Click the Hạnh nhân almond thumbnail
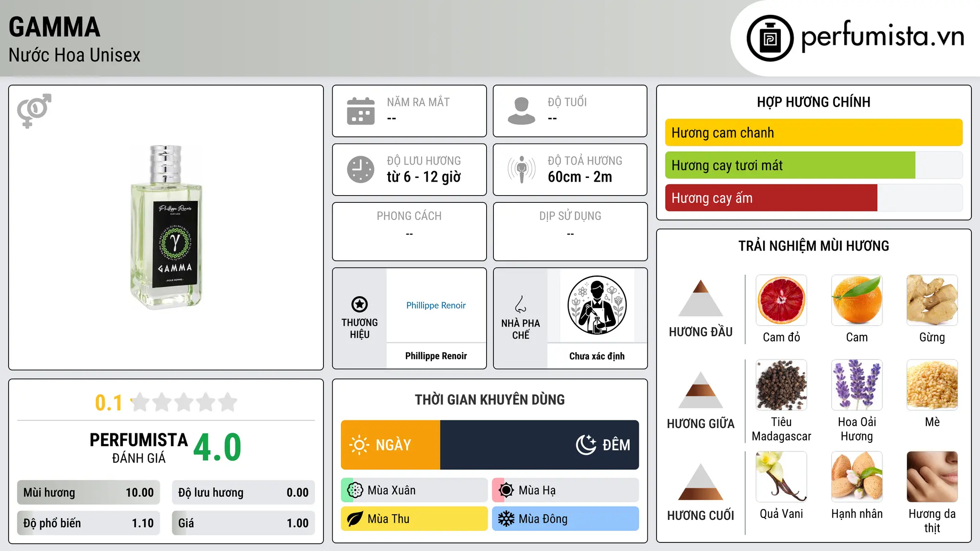Viewport: 980px width, 551px height. [x=857, y=477]
